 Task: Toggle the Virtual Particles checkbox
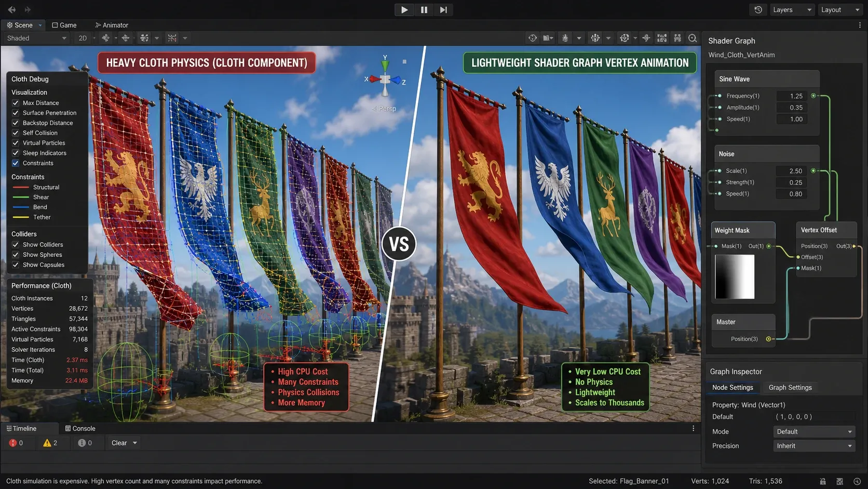pyautogui.click(x=16, y=143)
